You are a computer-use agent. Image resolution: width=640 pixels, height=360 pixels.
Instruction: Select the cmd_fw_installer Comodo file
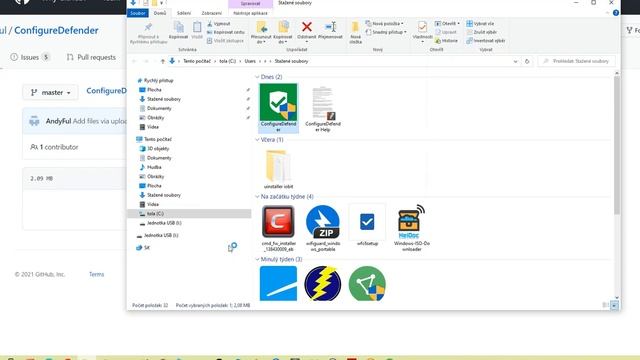278,228
